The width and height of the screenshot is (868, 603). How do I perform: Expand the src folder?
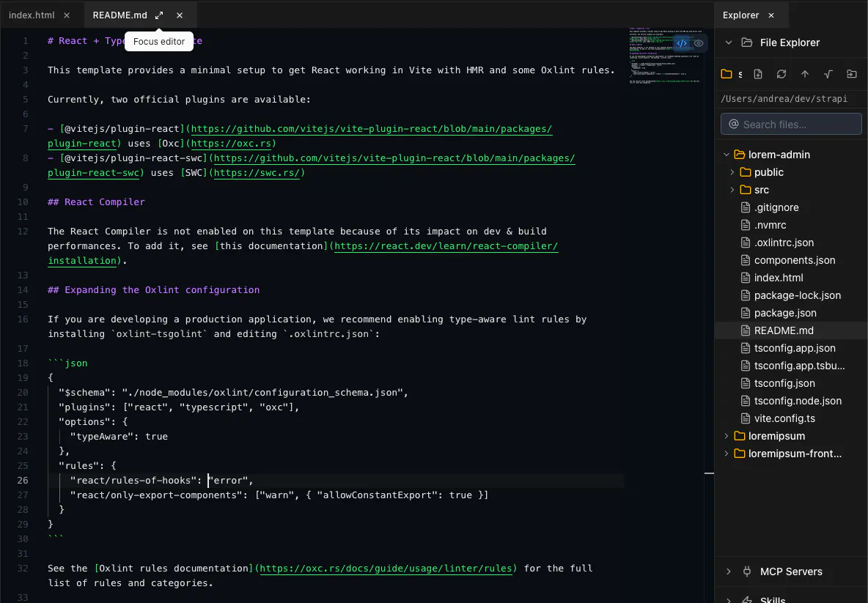click(732, 190)
